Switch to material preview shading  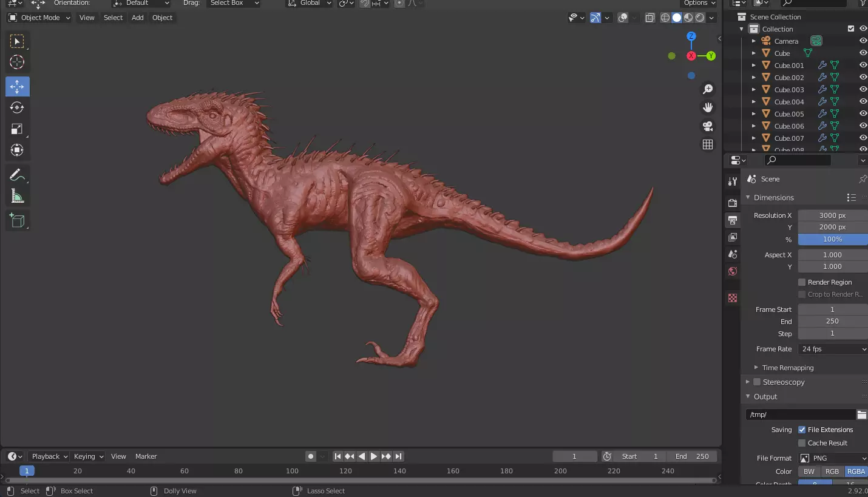(x=688, y=18)
